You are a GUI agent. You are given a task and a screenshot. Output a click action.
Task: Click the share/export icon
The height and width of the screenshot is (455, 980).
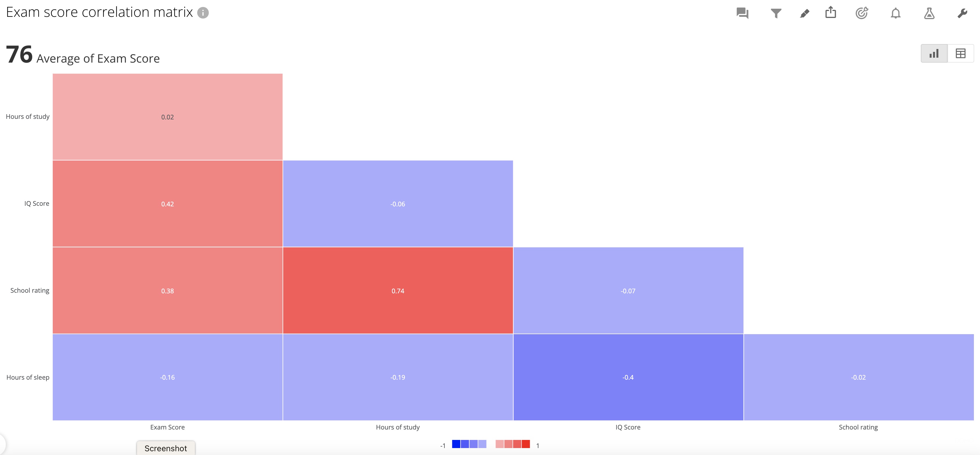[x=831, y=13]
